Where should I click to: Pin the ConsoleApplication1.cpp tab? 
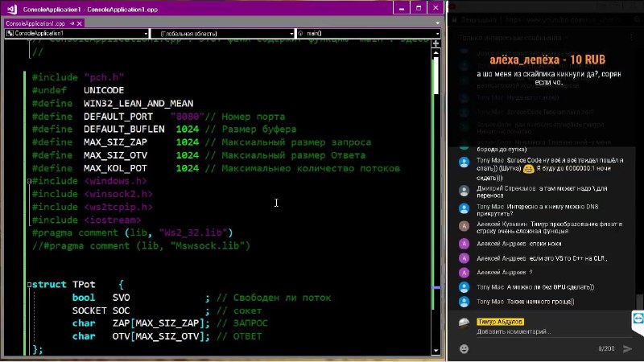pyautogui.click(x=72, y=23)
